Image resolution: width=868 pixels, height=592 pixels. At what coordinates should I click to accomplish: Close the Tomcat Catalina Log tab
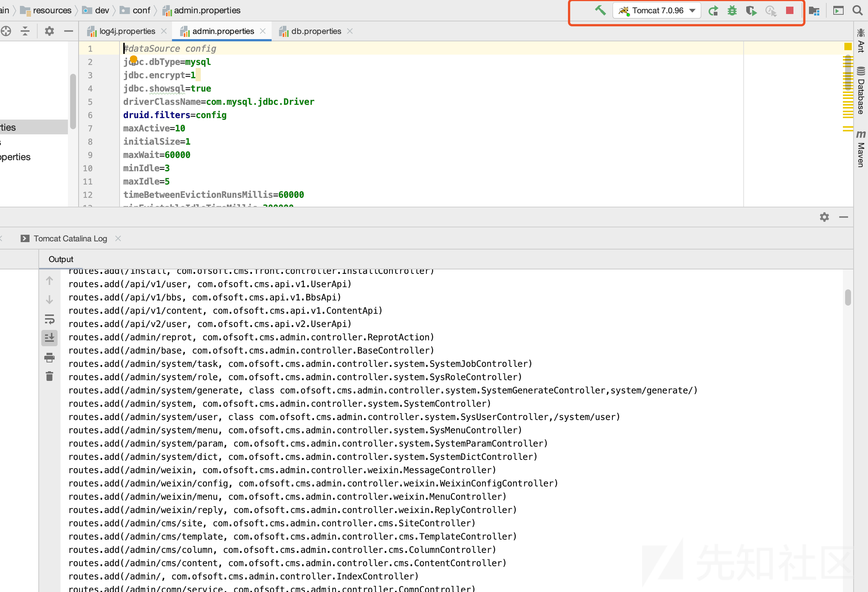(x=118, y=238)
